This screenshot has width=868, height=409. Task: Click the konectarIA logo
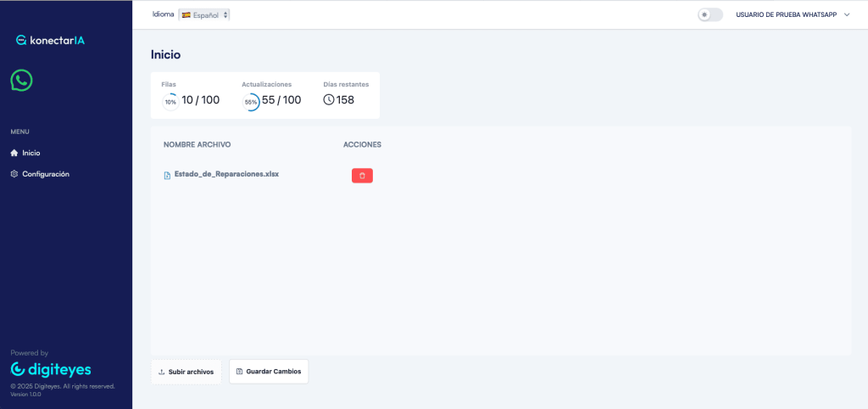click(50, 40)
